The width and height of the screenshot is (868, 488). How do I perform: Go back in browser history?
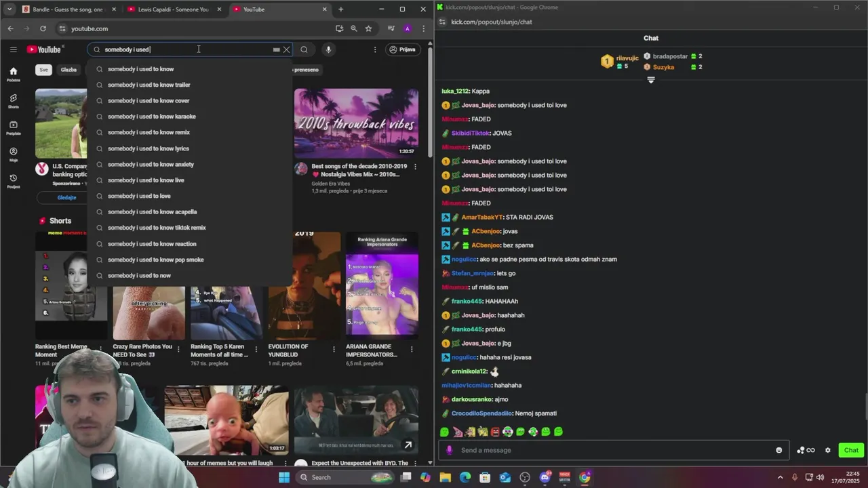10,28
